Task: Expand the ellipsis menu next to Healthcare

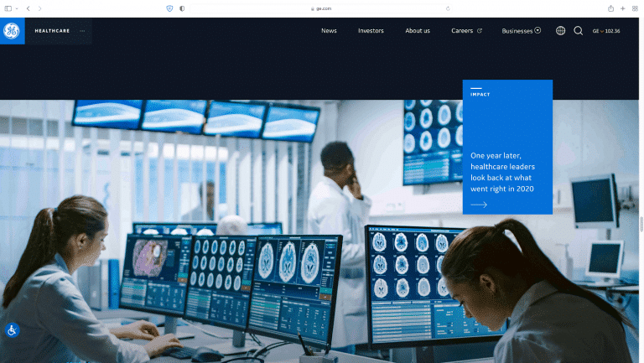Action: pyautogui.click(x=82, y=31)
